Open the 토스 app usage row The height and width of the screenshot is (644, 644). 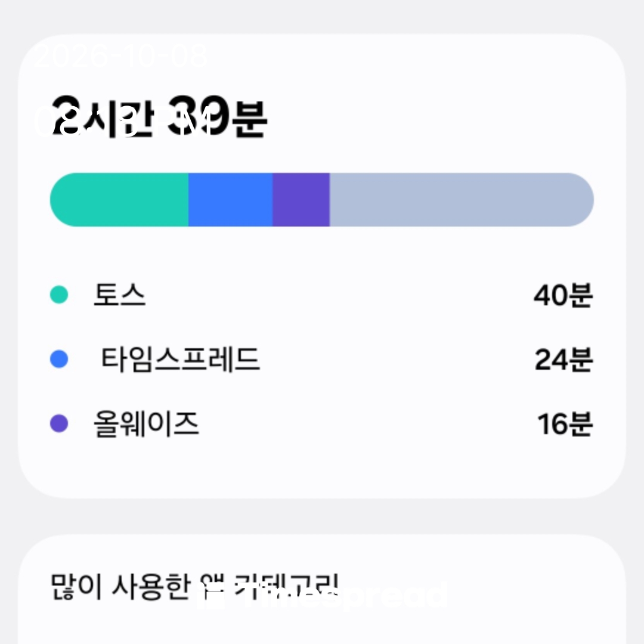[321, 295]
